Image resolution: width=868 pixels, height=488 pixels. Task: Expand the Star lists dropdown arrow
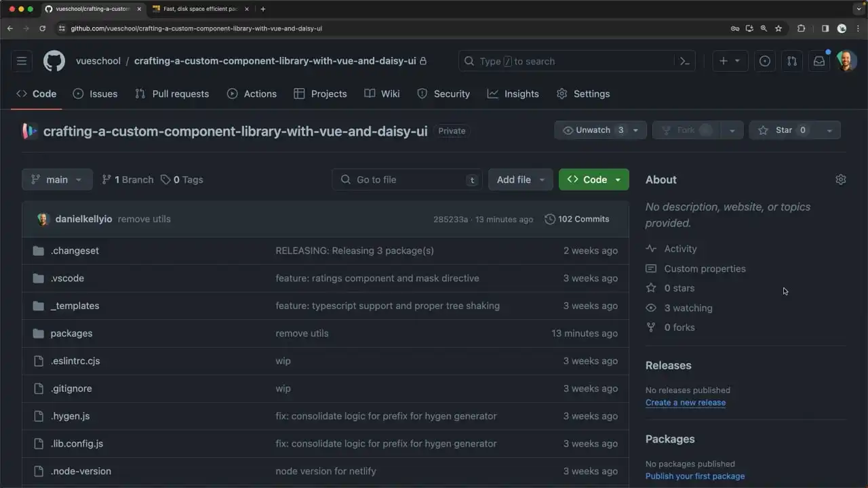829,130
